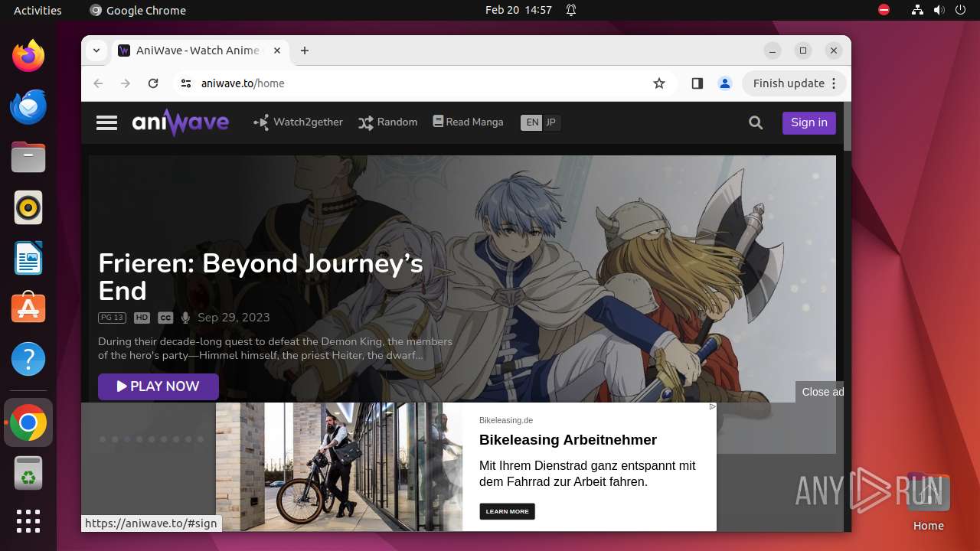980x551 pixels.
Task: Click the Frieren: Beyond Journey's End title
Action: pyautogui.click(x=261, y=277)
